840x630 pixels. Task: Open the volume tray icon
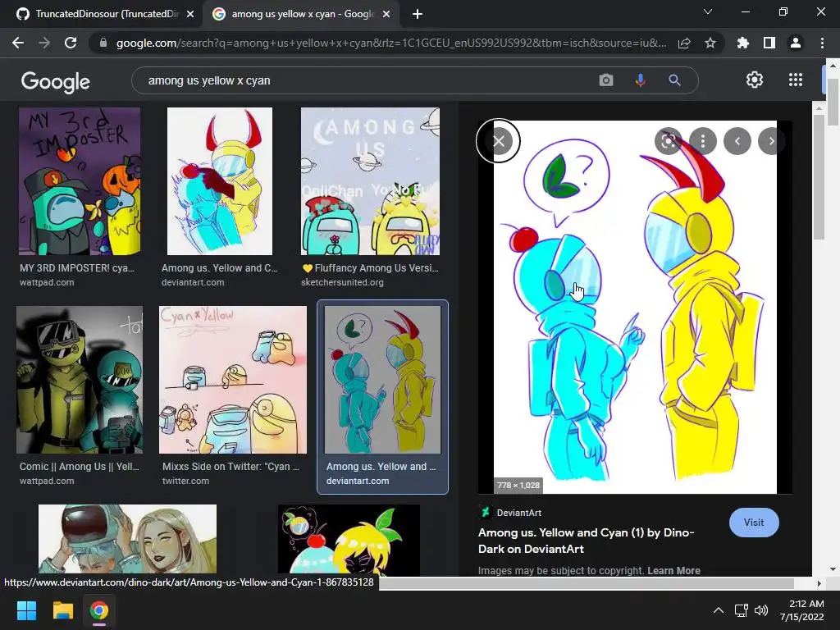tap(760, 610)
